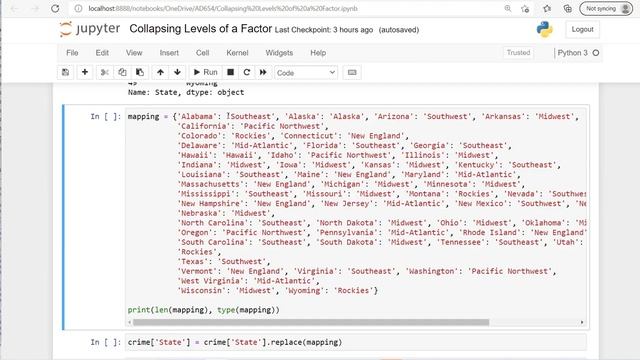Click the browser zoom magnifier icon

(x=507, y=8)
